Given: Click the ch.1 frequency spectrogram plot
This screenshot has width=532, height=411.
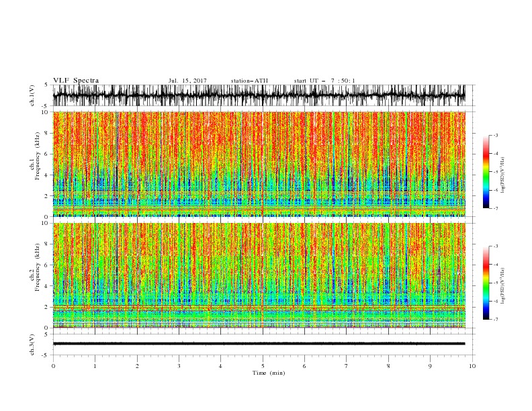Looking at the screenshot, I should pyautogui.click(x=259, y=164).
